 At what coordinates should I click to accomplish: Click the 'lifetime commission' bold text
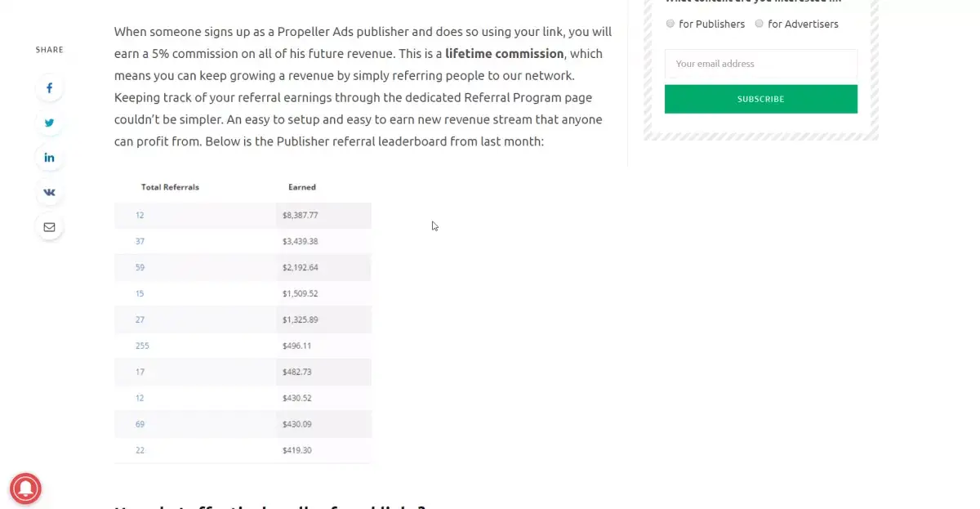(x=504, y=54)
